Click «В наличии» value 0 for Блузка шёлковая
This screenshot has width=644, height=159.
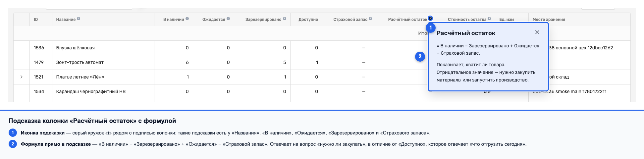(x=187, y=48)
